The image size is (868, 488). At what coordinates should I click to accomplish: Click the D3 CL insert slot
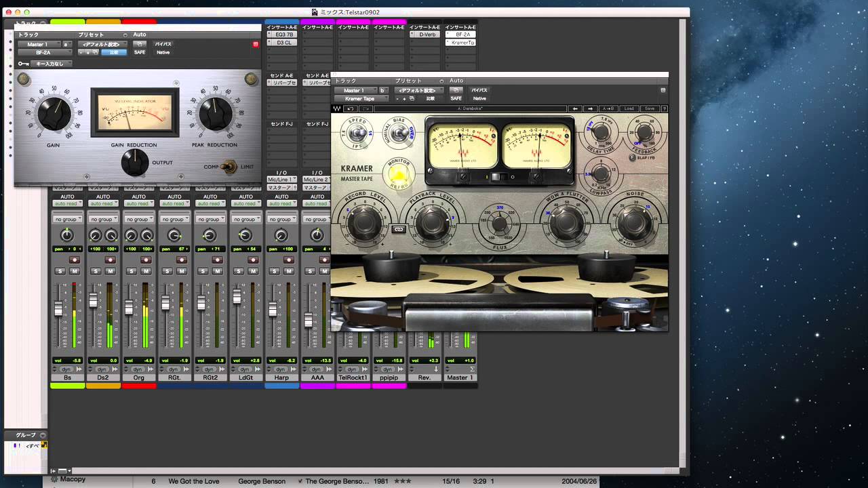click(x=281, y=42)
